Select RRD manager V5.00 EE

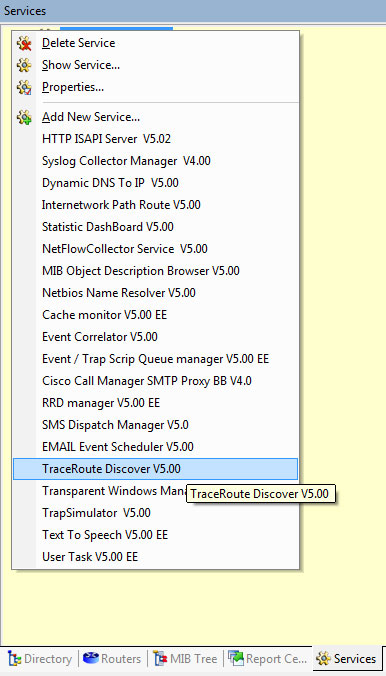(x=155, y=403)
